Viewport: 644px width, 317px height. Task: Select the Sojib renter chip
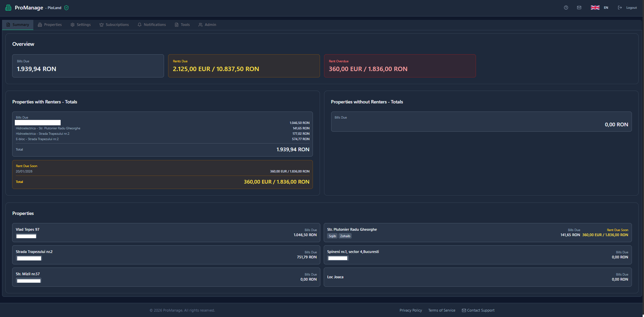(332, 236)
